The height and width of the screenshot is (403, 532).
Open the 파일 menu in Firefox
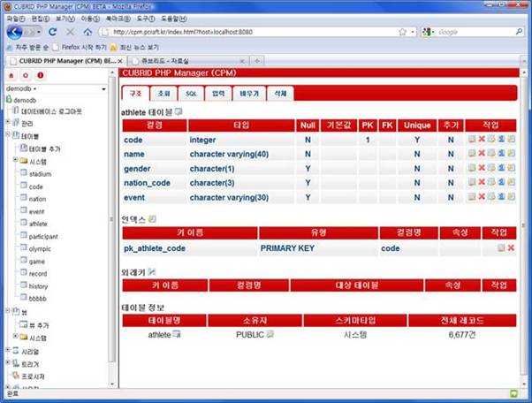pos(16,19)
